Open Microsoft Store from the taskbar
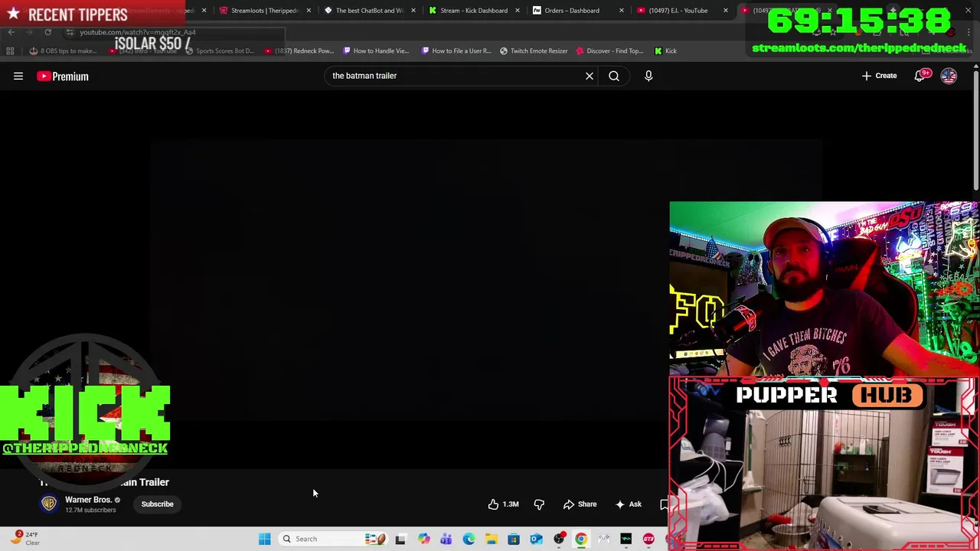980x551 pixels. click(514, 539)
